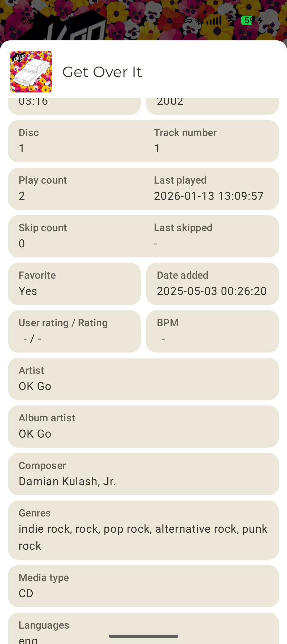This screenshot has height=644, width=287.
Task: Open the Artist OK Go entry
Action: pyautogui.click(x=143, y=379)
